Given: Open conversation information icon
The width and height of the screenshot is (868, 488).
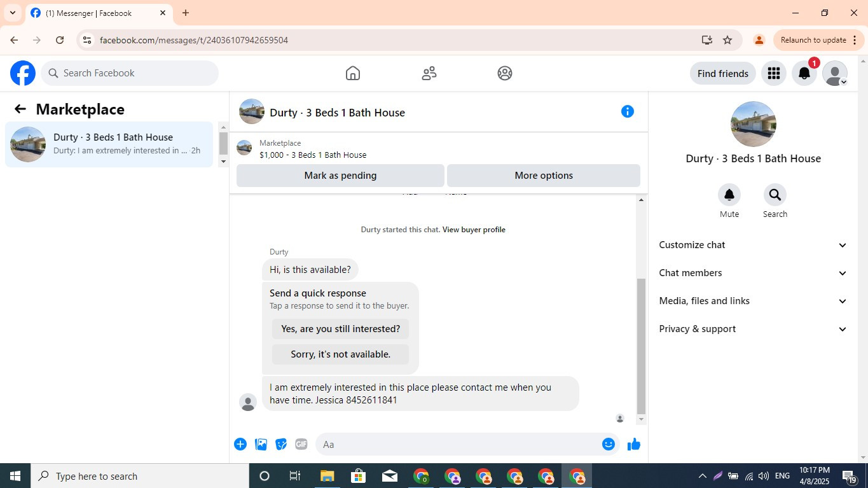Looking at the screenshot, I should click(x=628, y=111).
